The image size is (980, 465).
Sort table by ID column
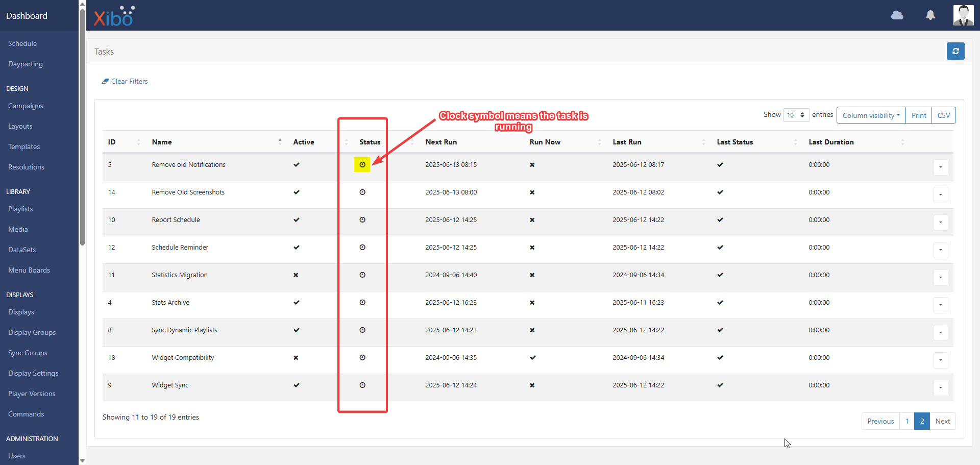(124, 142)
